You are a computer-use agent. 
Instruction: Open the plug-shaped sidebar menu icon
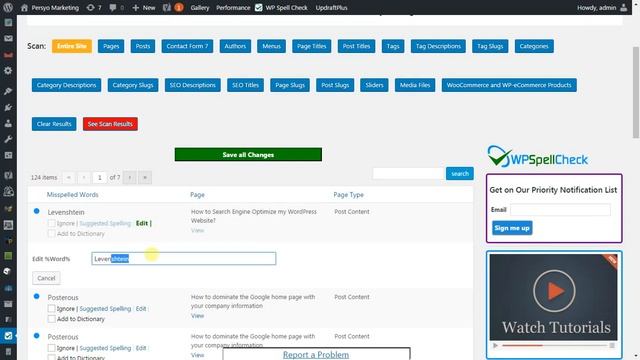[x=8, y=107]
